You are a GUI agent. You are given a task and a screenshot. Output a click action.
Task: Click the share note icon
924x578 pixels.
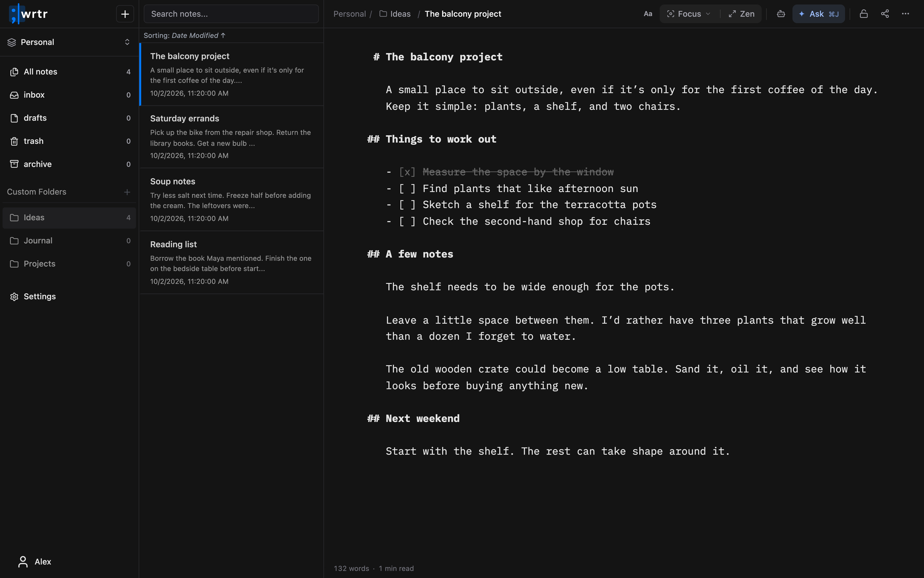(885, 14)
